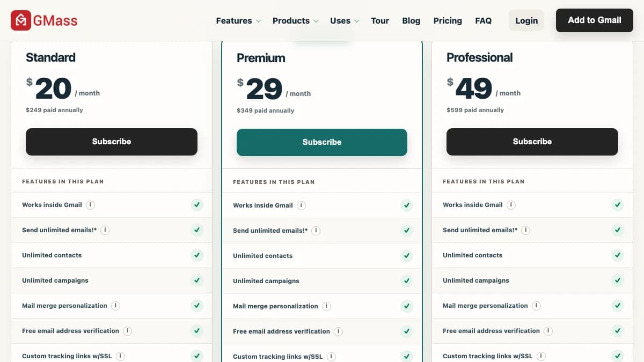
Task: Click Standard Works inside Gmail checkmark
Action: click(x=197, y=205)
